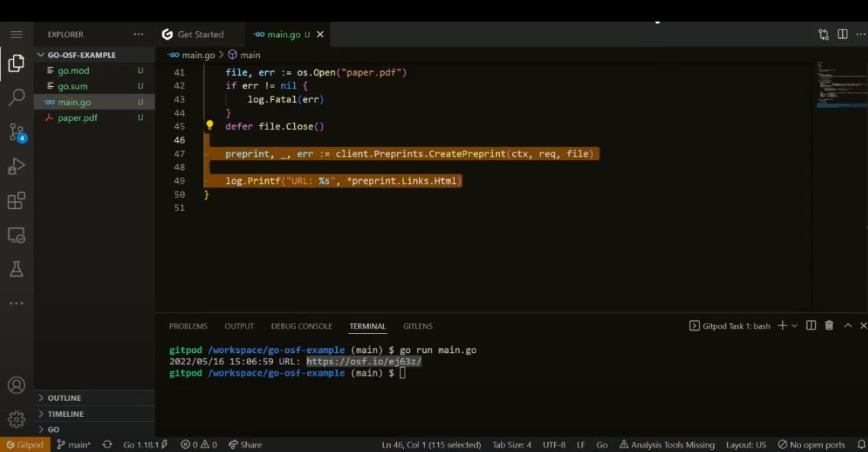Click No open ports status item
868x452 pixels.
812,445
